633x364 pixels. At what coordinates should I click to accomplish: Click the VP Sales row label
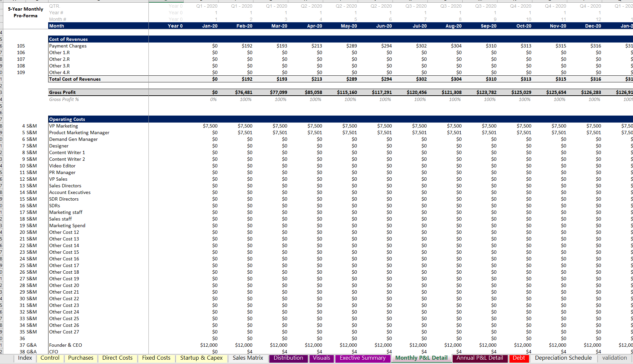tap(58, 179)
